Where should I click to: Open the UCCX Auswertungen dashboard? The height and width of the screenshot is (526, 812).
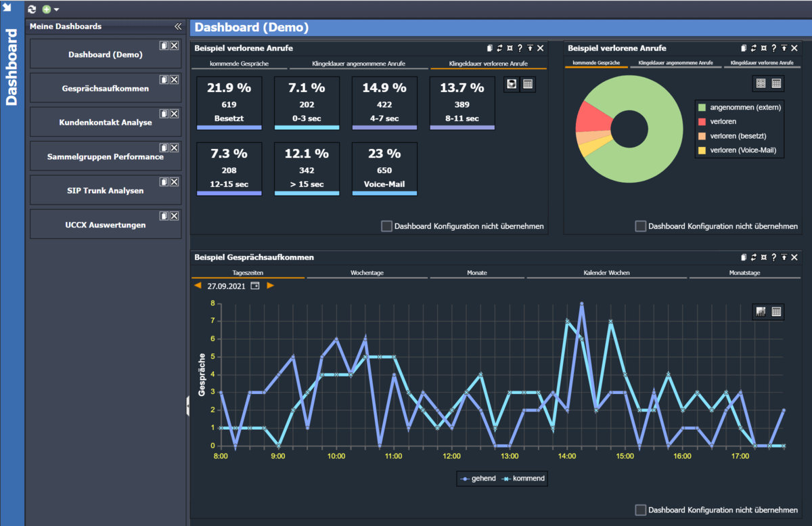pyautogui.click(x=106, y=225)
